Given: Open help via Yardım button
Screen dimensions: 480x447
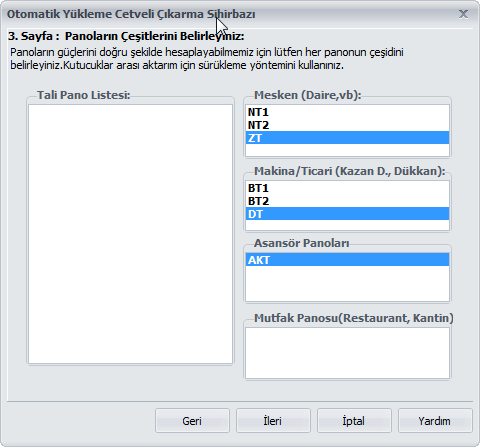Looking at the screenshot, I should (435, 421).
